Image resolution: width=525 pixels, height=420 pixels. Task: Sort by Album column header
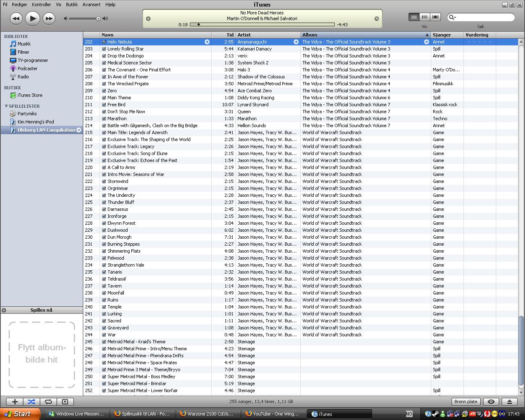pos(366,35)
